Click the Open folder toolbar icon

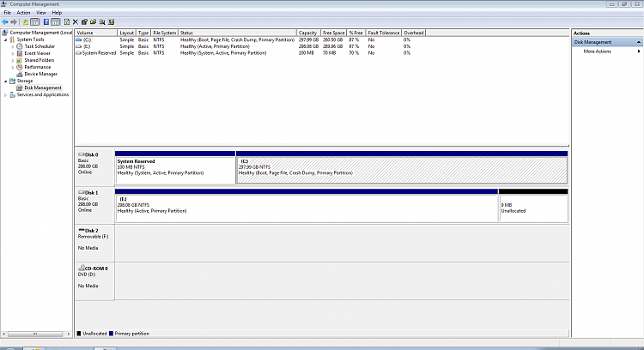click(x=94, y=22)
